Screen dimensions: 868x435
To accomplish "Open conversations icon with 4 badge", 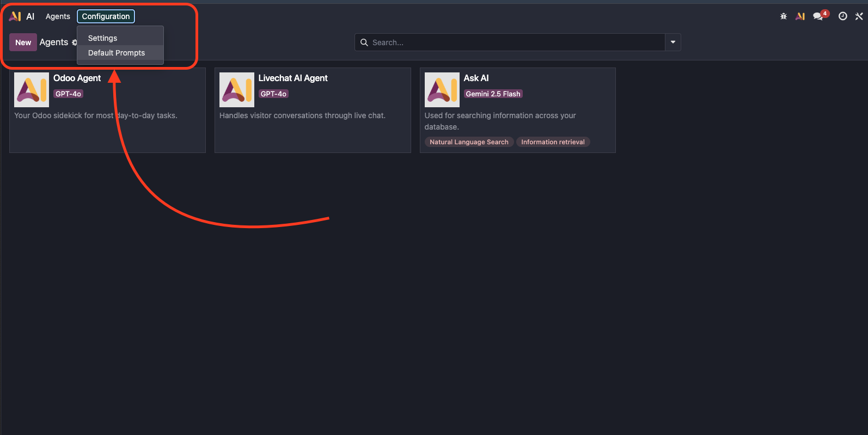I will 818,16.
